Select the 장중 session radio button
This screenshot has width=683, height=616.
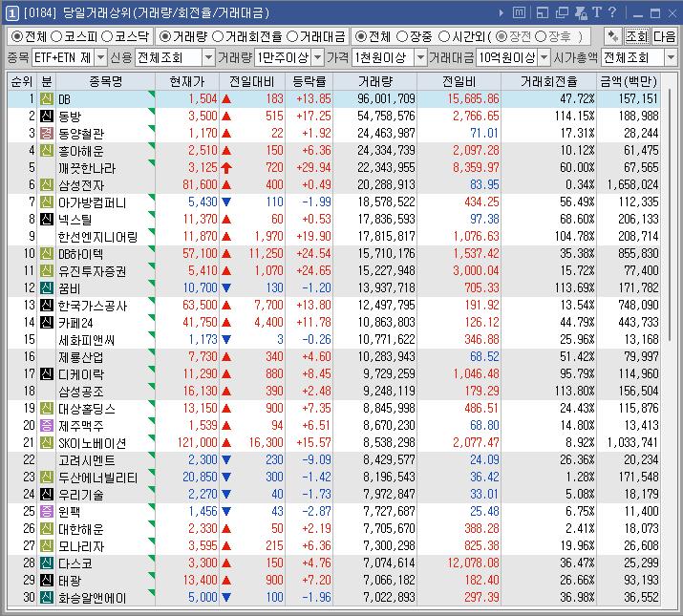pyautogui.click(x=402, y=36)
